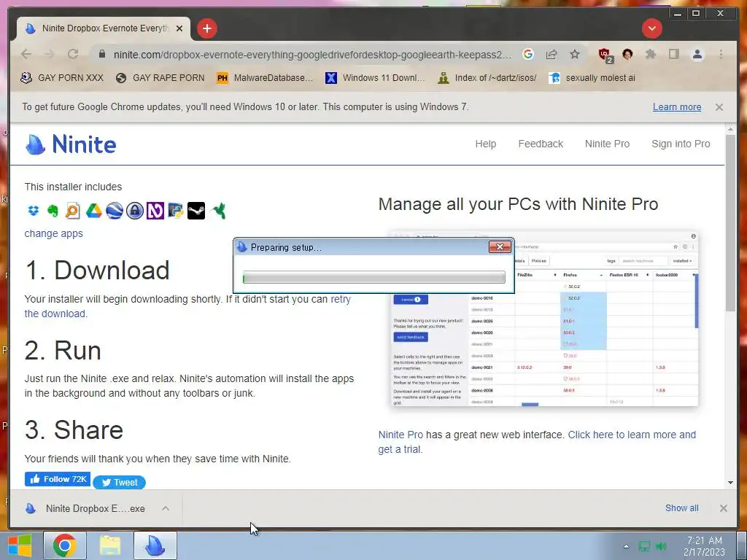Click the change apps link

point(54,233)
